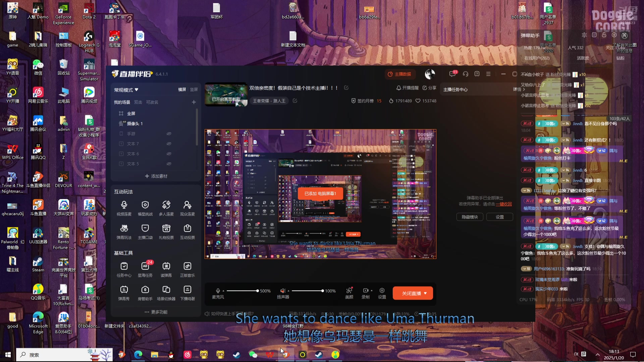Expand 更多功能 more functions

point(156,312)
